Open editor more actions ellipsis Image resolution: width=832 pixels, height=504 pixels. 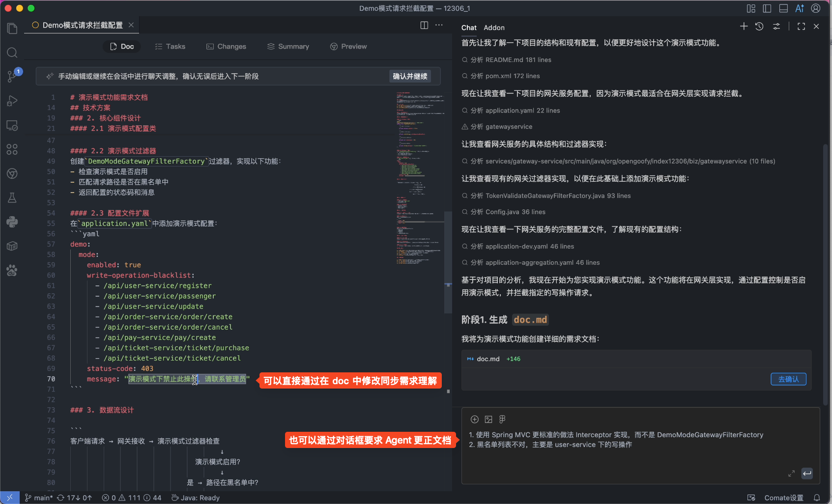439,25
